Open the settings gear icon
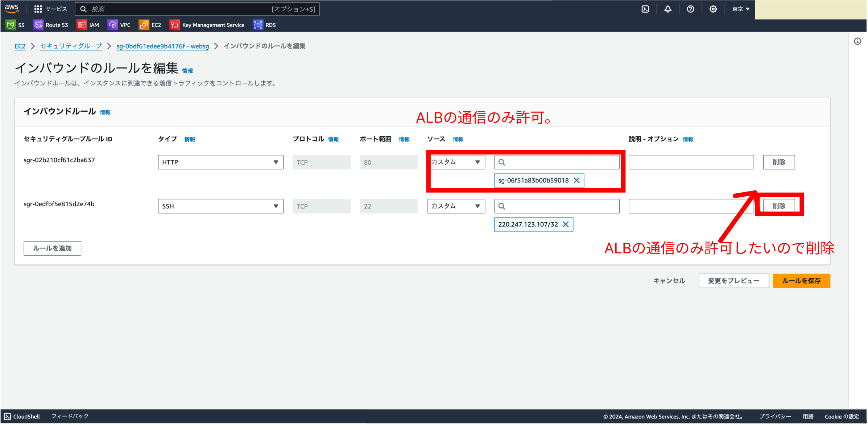This screenshot has width=868, height=425. (713, 9)
